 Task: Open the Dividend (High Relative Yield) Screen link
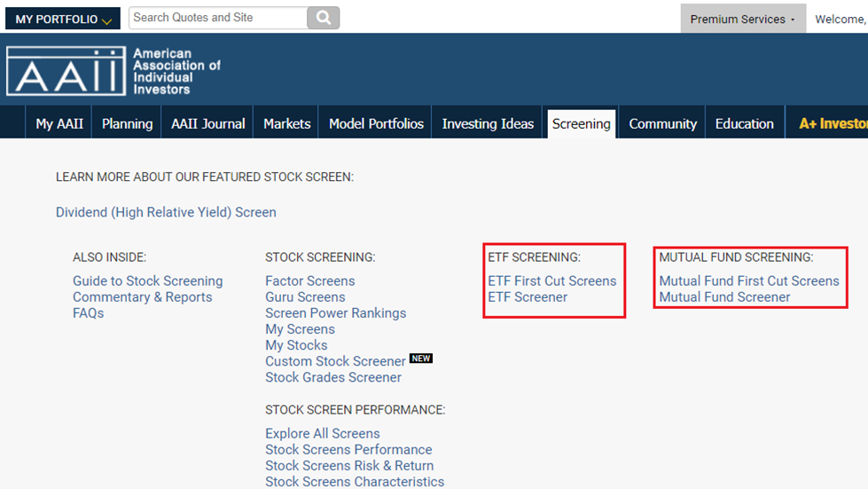(x=166, y=212)
